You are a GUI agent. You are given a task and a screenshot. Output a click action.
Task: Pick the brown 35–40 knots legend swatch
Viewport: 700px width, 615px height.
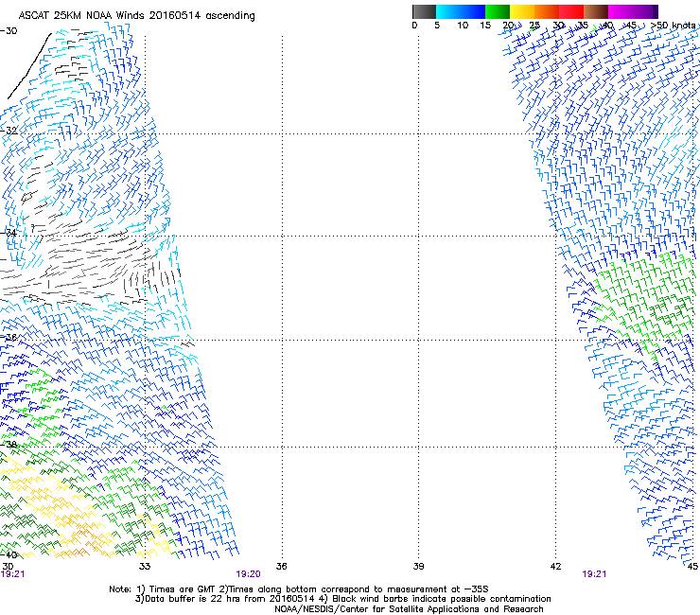pyautogui.click(x=596, y=11)
